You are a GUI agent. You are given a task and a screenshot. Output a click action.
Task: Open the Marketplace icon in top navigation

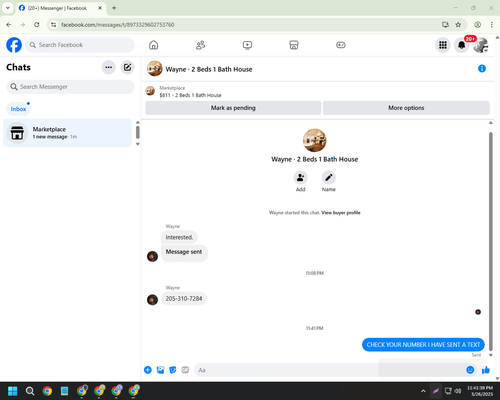[x=294, y=45]
